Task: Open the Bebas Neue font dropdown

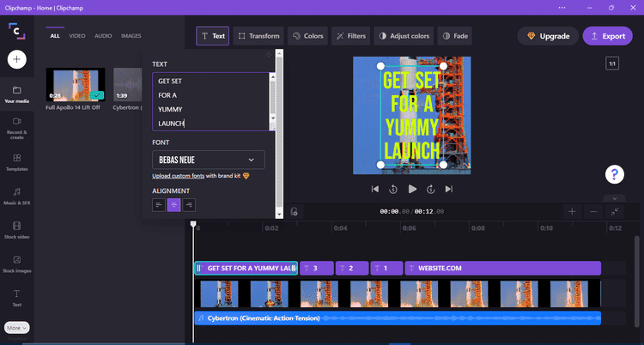Action: point(208,160)
